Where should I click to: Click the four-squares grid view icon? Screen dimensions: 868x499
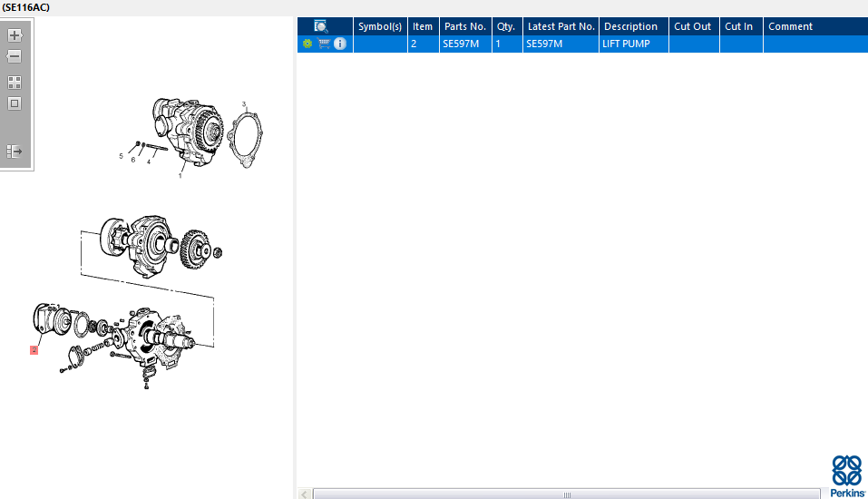coord(15,83)
